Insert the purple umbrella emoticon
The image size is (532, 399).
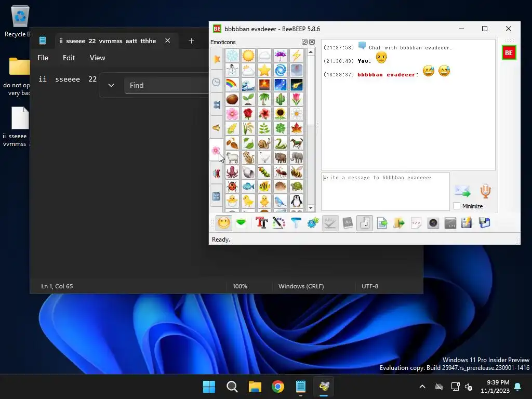point(281,56)
